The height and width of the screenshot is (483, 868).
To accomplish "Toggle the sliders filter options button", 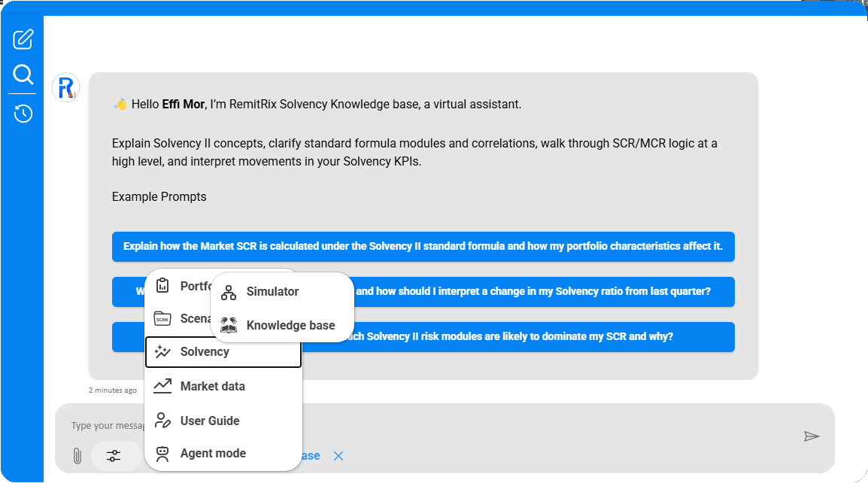I will 114,456.
